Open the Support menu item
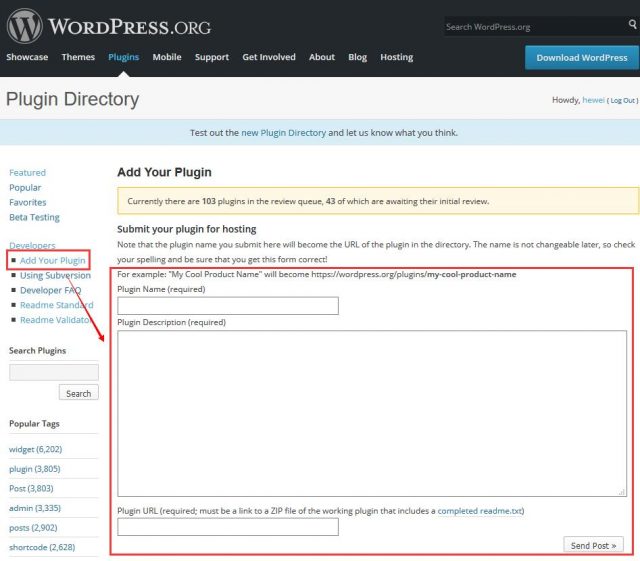 [212, 57]
